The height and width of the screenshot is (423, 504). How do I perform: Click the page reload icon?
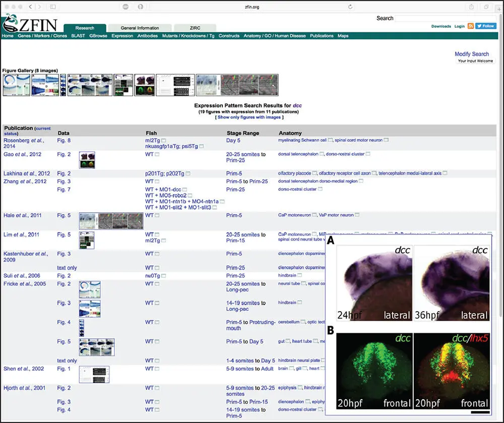[350, 7]
